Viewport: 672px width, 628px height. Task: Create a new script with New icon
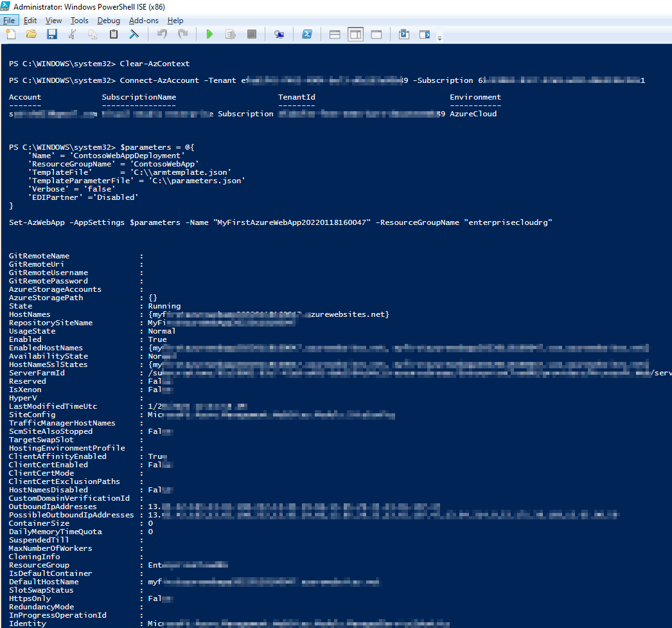(11, 34)
